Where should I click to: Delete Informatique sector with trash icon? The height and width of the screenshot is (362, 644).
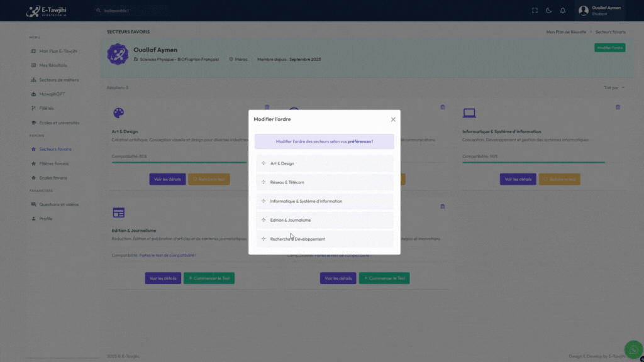pos(618,107)
